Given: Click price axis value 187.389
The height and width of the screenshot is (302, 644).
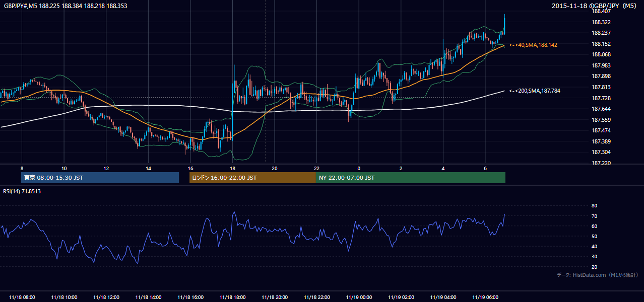Looking at the screenshot, I should tap(602, 142).
